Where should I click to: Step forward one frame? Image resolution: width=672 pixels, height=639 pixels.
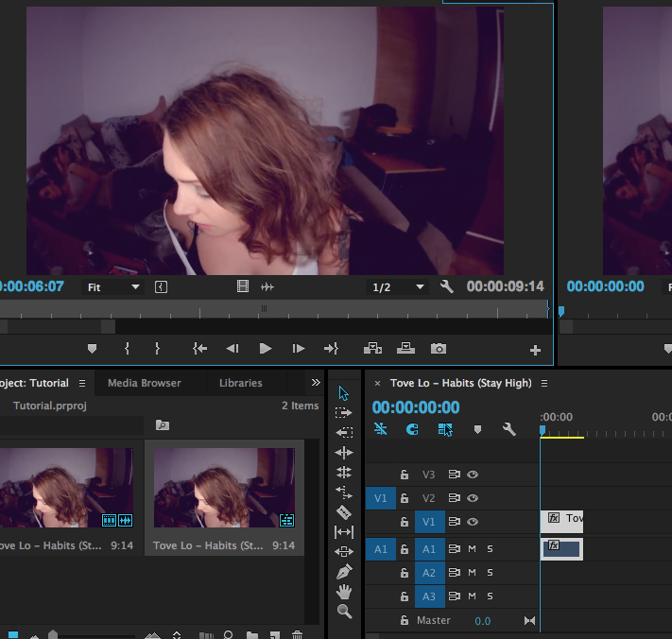[299, 349]
